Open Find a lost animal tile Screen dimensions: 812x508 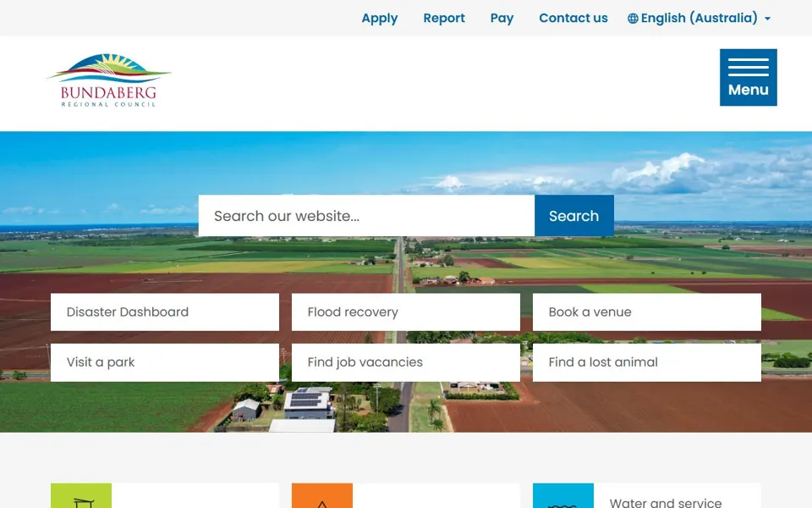pyautogui.click(x=647, y=362)
